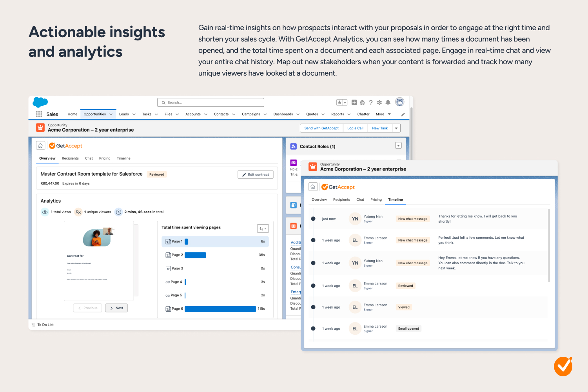Click the pencil edit navigation icon
Image resolution: width=588 pixels, height=392 pixels.
click(x=403, y=114)
